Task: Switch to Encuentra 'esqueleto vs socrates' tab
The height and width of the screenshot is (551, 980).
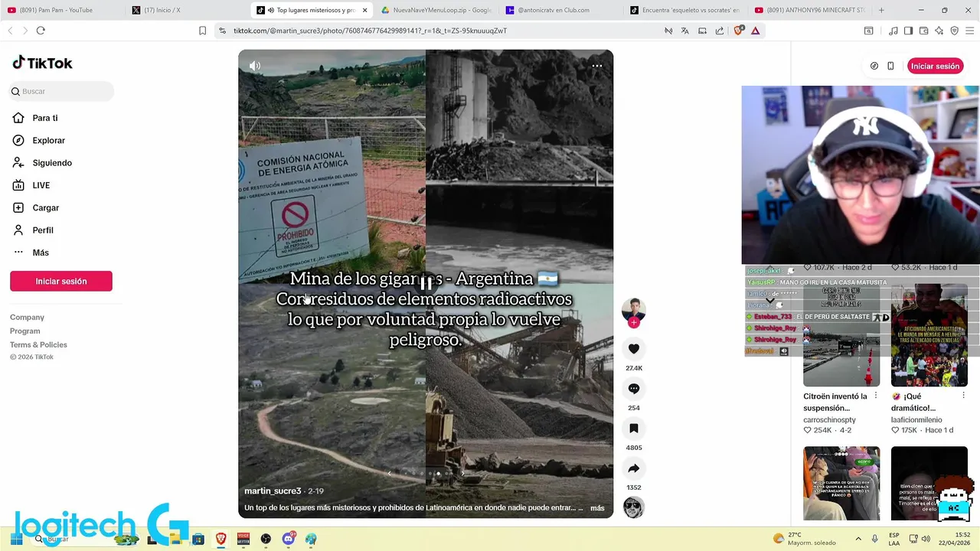Action: pos(685,10)
